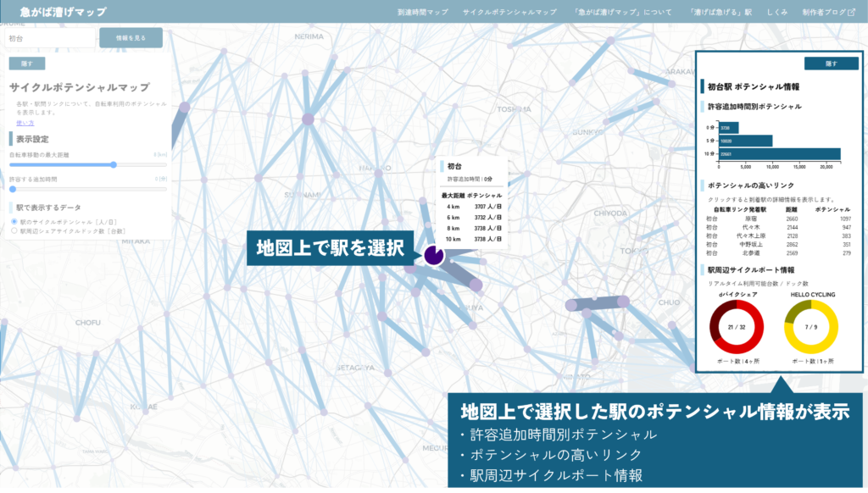Hide the 初台駅 ポテンシャル情報 panel with 隠す
This screenshot has width=868, height=493.
coord(831,64)
